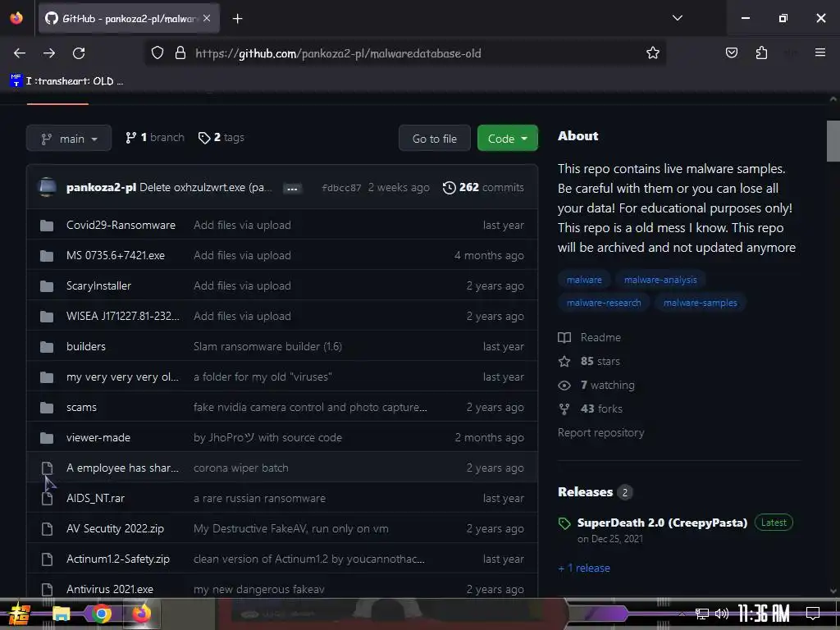
Task: Open the my very very very old folder
Action: click(122, 377)
